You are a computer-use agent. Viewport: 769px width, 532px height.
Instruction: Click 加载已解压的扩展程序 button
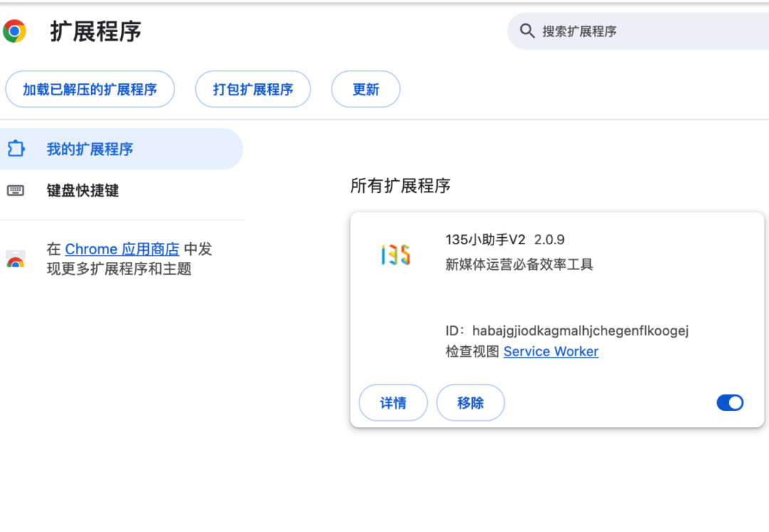click(x=90, y=89)
